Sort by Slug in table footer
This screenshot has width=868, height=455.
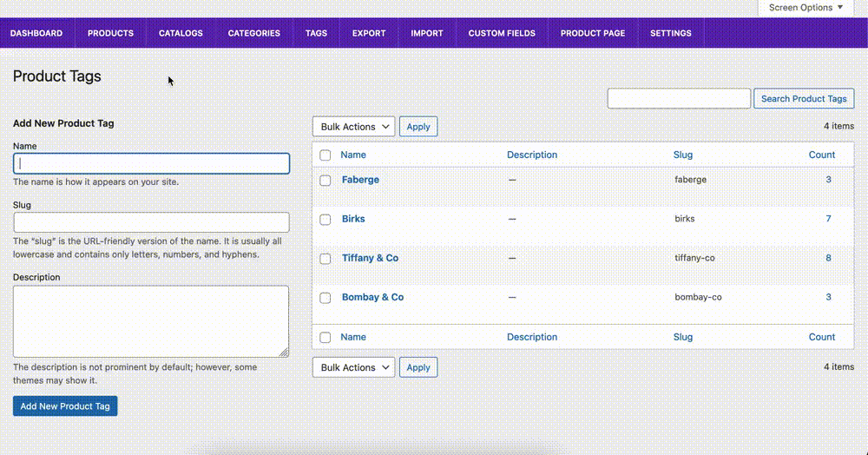click(x=683, y=337)
